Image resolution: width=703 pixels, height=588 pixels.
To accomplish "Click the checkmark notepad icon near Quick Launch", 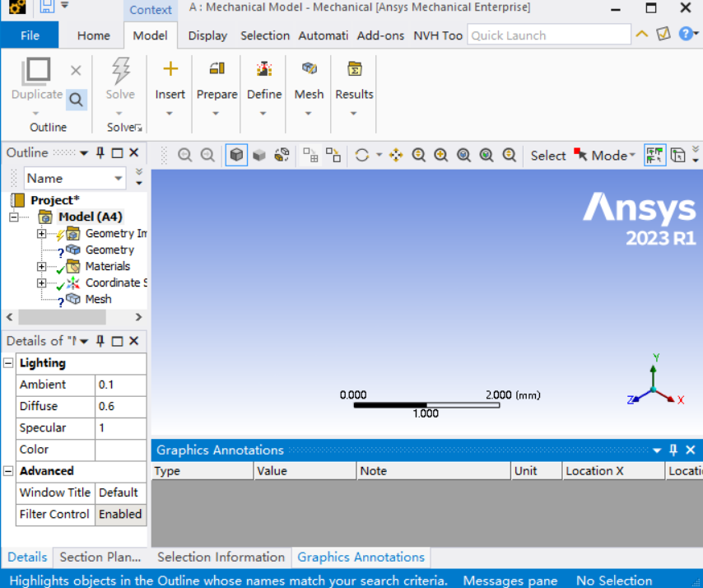I will coord(663,34).
